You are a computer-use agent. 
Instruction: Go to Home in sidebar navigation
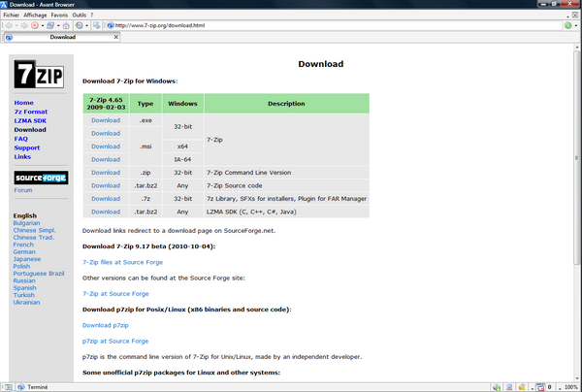tap(23, 103)
